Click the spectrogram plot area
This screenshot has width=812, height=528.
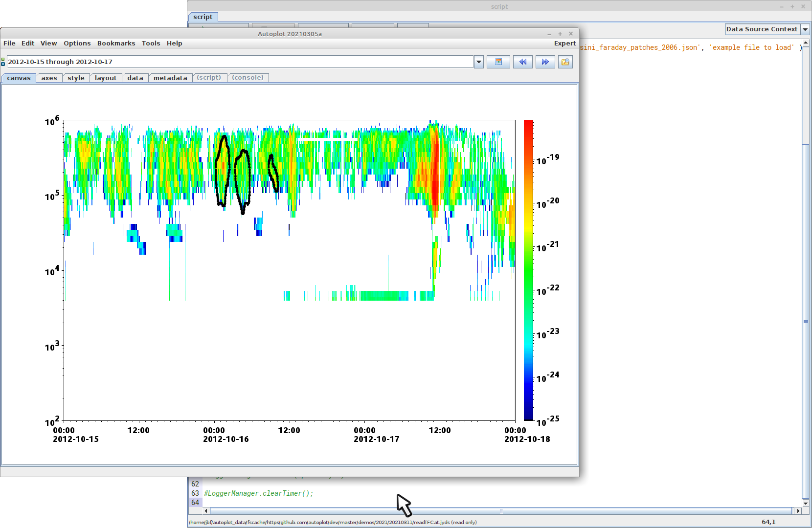tap(289, 270)
